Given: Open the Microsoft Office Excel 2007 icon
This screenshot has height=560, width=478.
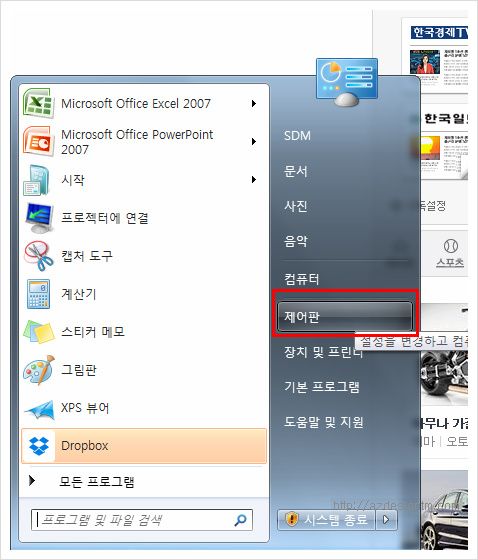Looking at the screenshot, I should (39, 104).
